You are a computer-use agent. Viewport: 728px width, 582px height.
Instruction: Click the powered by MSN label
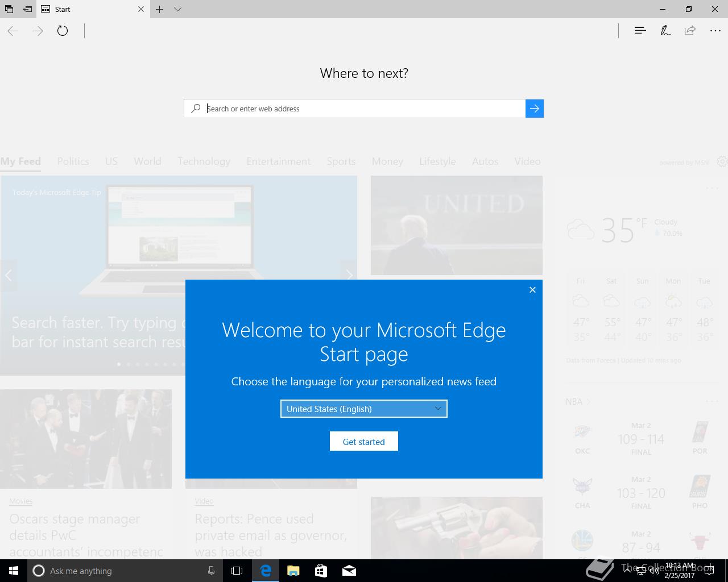point(684,163)
